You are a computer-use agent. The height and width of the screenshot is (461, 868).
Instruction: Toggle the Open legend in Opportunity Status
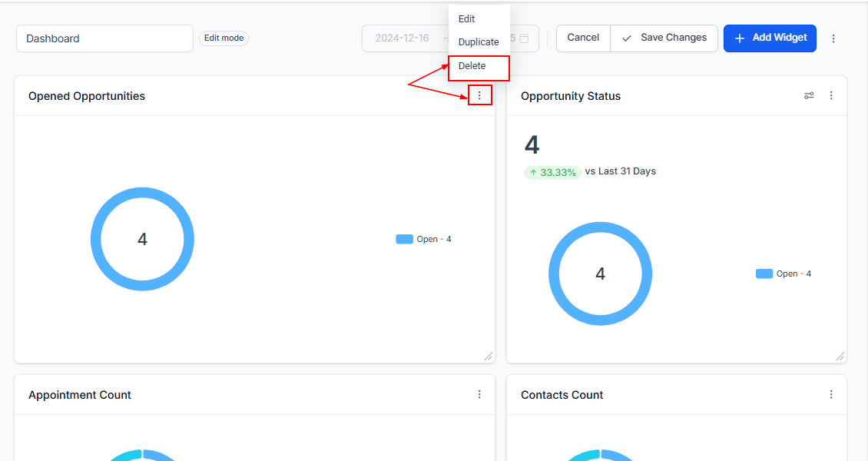[x=784, y=274]
